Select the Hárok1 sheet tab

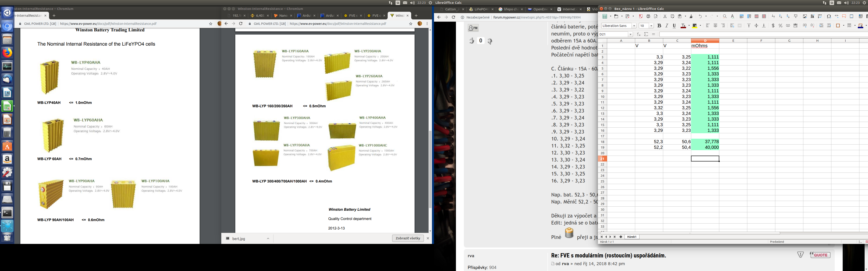pyautogui.click(x=632, y=237)
